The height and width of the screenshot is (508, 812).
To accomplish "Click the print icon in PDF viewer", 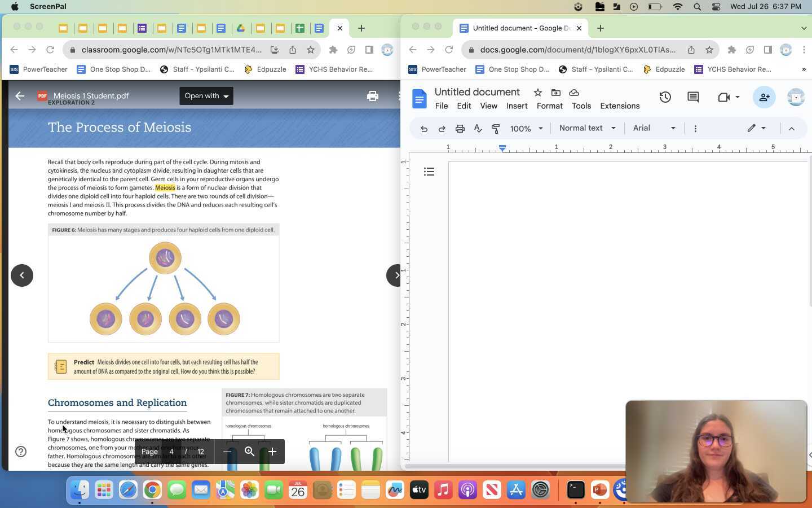I will 372,96.
